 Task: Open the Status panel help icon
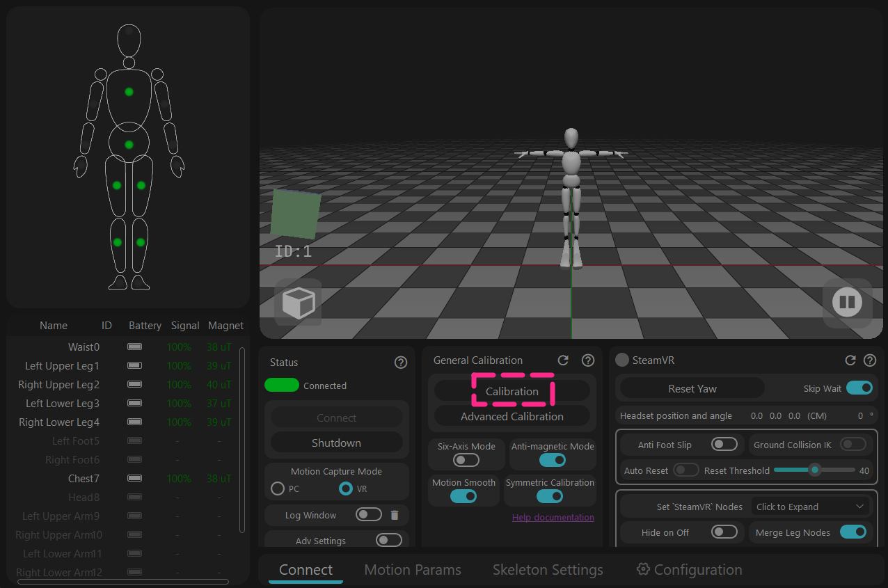[x=401, y=363]
